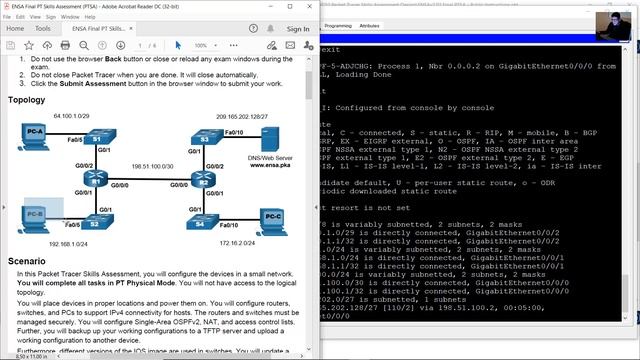Screen dimensions: 640x360
Task: Click the PDF scroll up arrow
Action: point(309,59)
